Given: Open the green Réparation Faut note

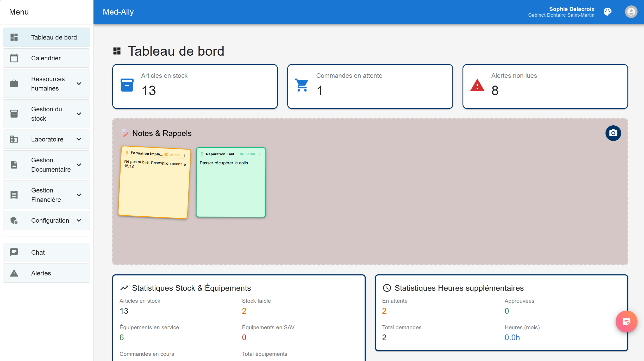Looking at the screenshot, I should click(231, 182).
